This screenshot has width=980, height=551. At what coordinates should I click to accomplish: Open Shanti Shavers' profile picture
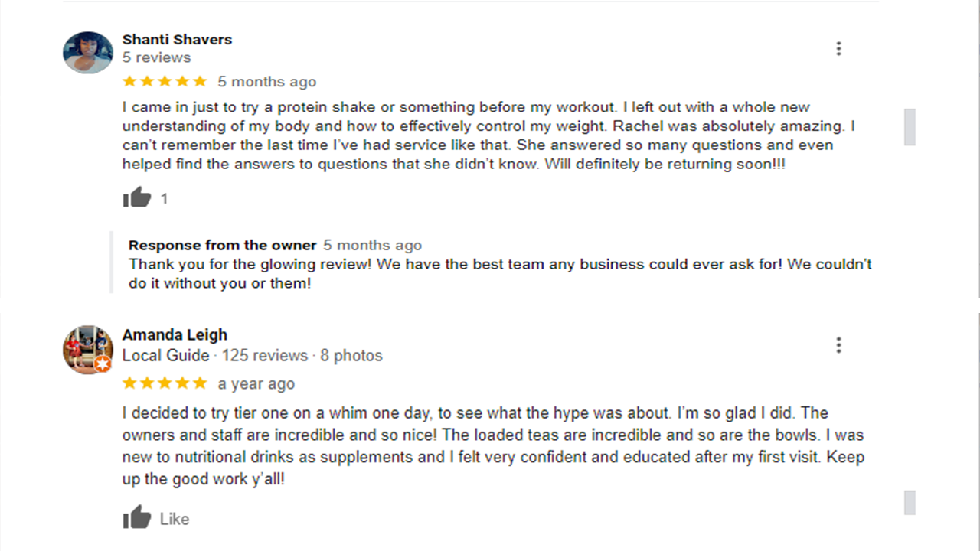click(88, 53)
